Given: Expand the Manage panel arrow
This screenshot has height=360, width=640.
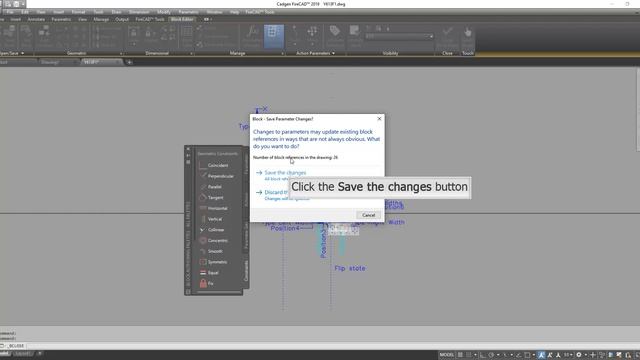Looking at the screenshot, I should click(282, 53).
